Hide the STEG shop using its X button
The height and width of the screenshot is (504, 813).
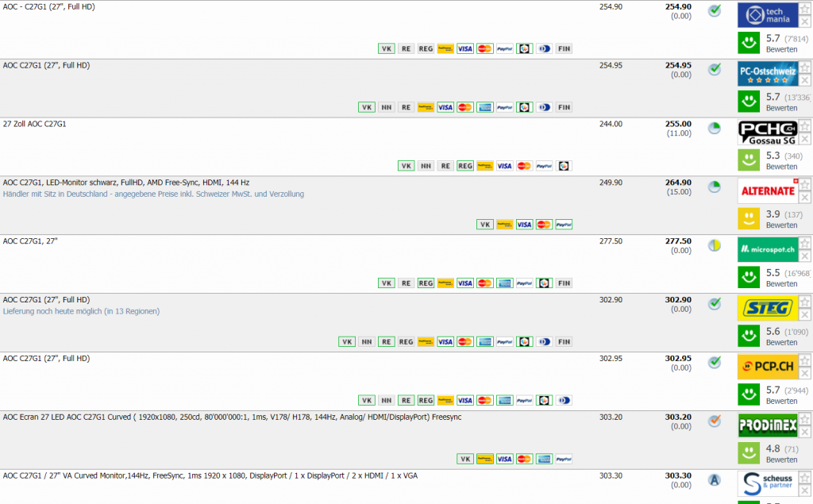tap(805, 315)
